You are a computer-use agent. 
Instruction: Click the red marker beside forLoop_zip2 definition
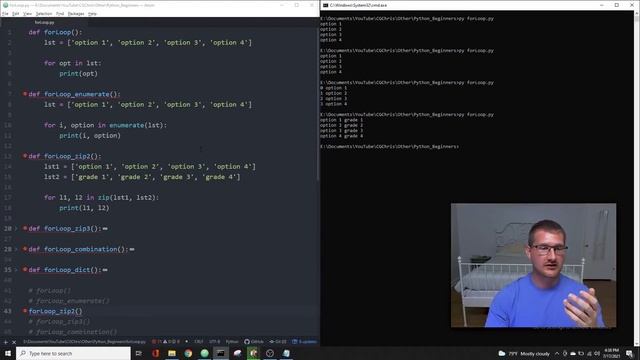25,156
